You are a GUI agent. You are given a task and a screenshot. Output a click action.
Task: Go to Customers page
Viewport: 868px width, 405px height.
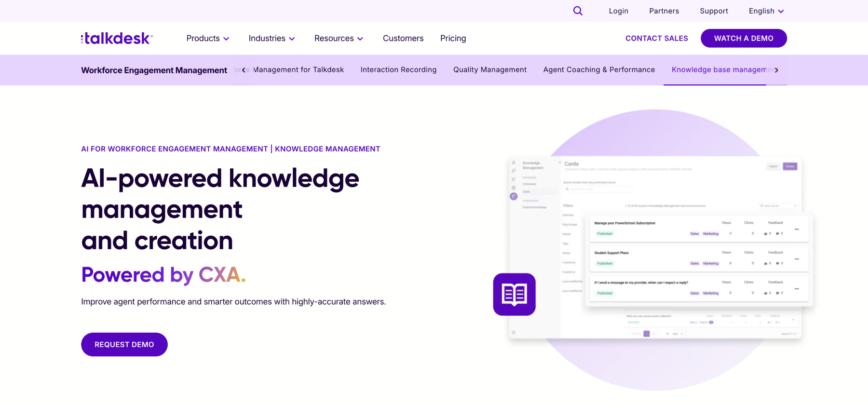tap(403, 38)
